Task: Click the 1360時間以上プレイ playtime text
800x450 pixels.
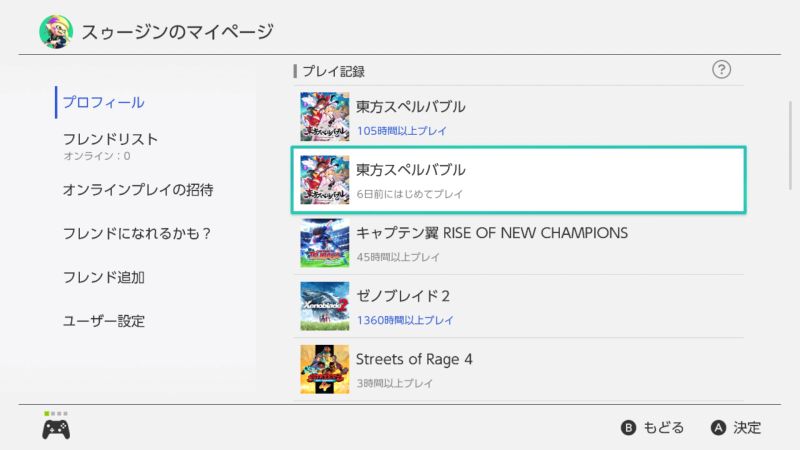Action: tap(405, 320)
